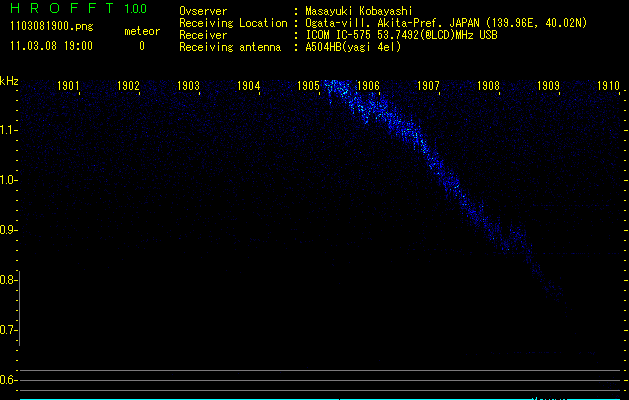Click the HROFFT 1.0.0 title text
Viewport: 629px width, 400px height.
[x=78, y=8]
